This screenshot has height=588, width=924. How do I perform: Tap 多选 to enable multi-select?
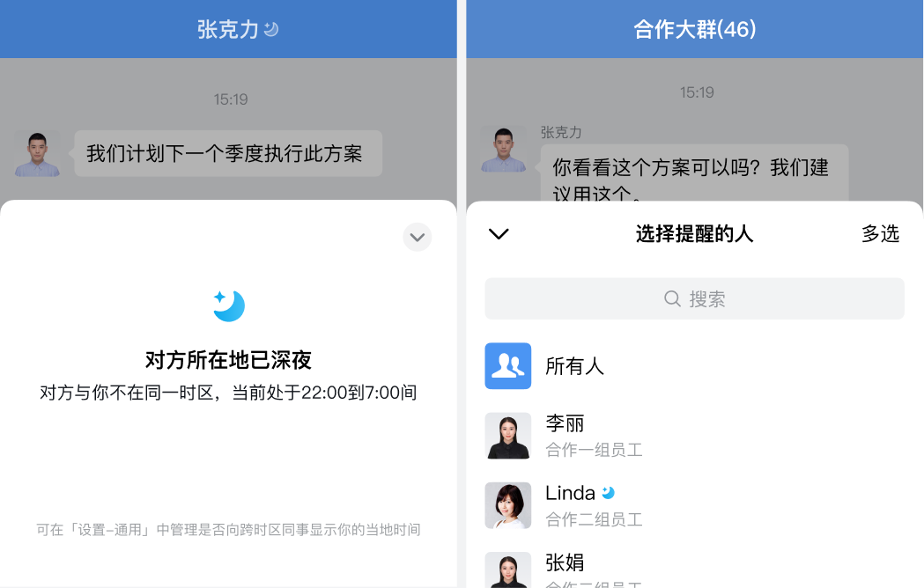pyautogui.click(x=880, y=233)
